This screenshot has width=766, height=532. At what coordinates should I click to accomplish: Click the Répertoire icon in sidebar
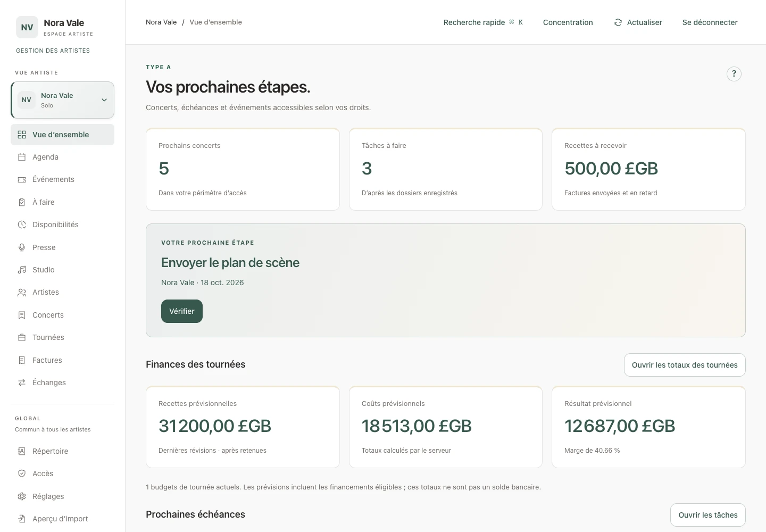(x=22, y=451)
